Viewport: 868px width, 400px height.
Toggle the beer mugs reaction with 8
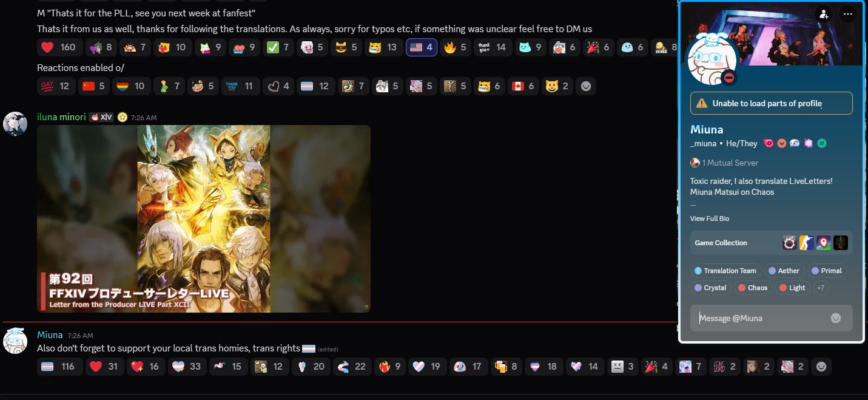coord(506,367)
